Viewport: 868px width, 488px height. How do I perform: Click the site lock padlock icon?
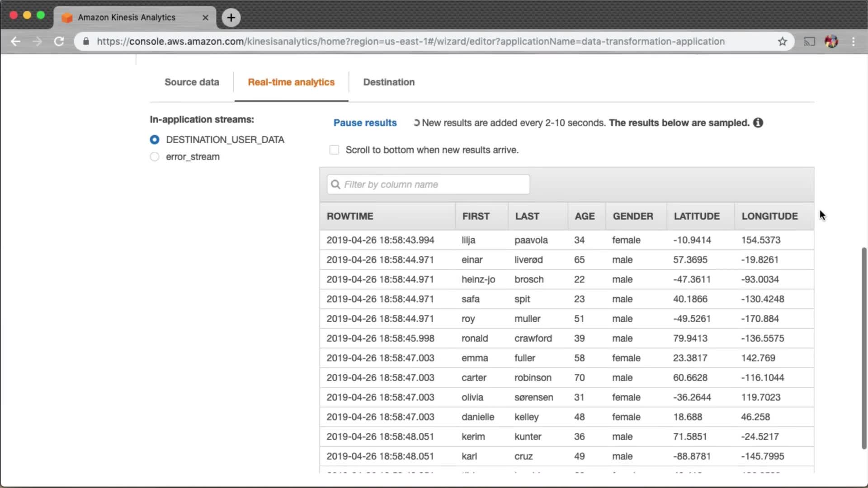pos(86,42)
